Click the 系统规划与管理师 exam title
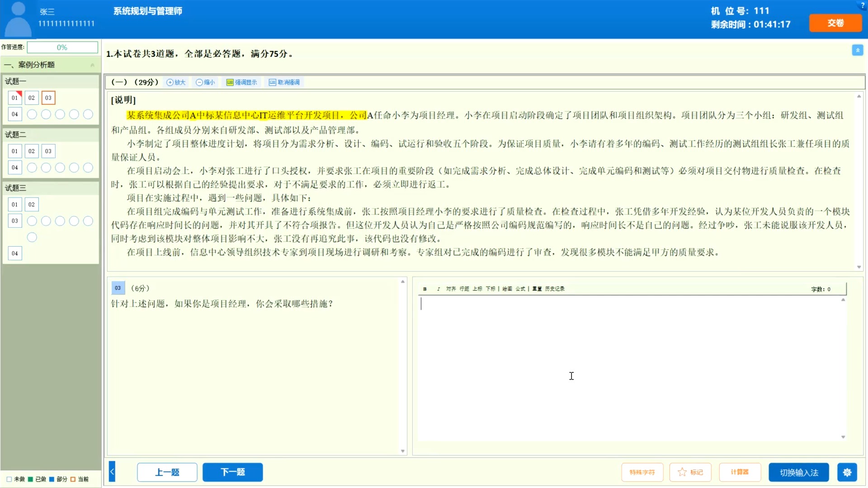The image size is (868, 488). 148,11
